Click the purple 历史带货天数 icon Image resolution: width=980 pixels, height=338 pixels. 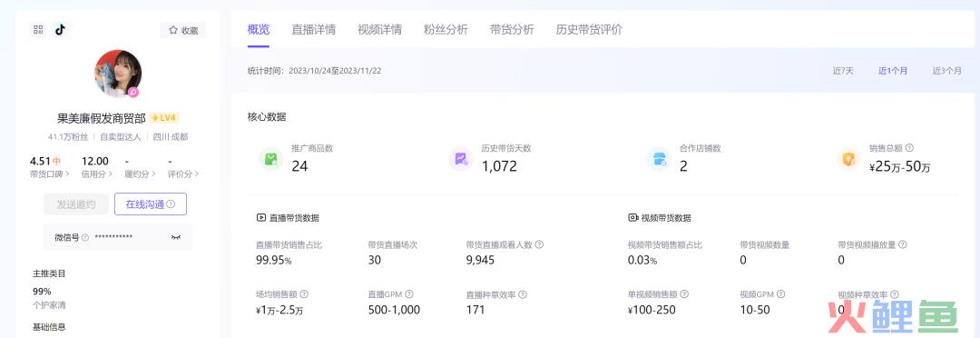[461, 159]
